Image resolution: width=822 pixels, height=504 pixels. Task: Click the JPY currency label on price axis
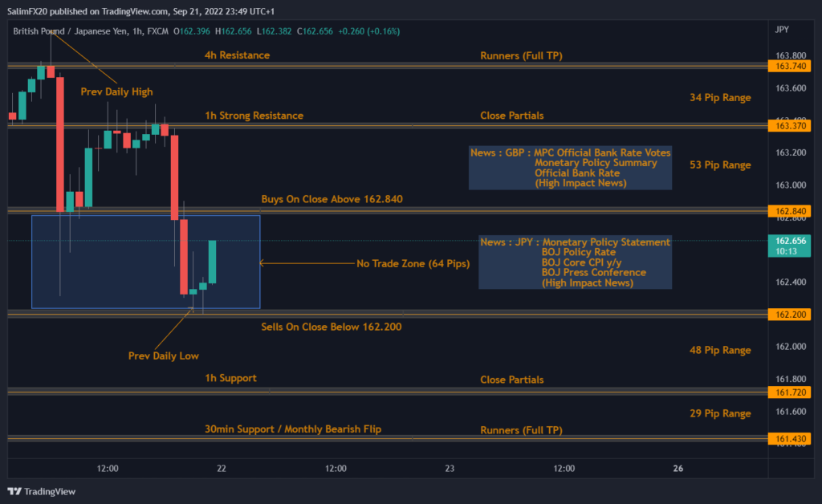coord(781,30)
